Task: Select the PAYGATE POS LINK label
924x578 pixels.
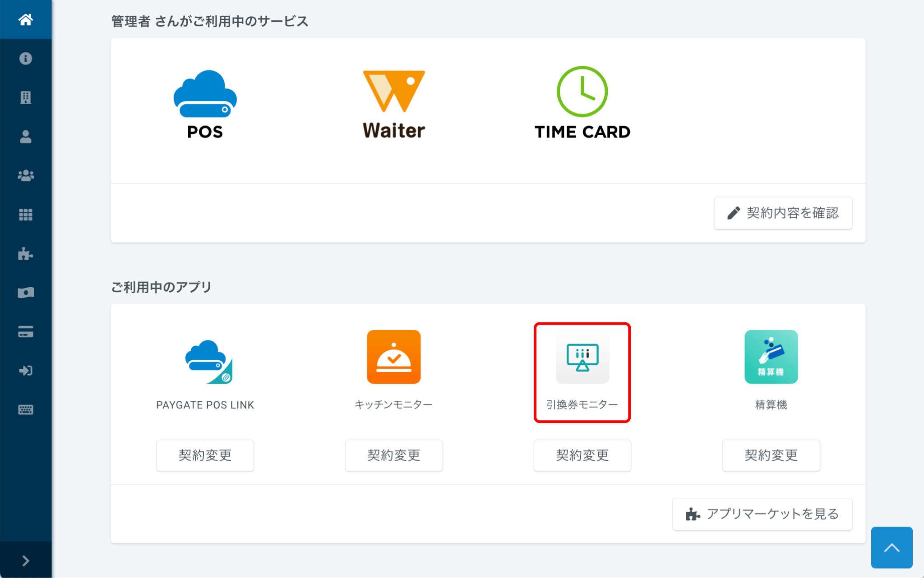Action: [x=205, y=405]
